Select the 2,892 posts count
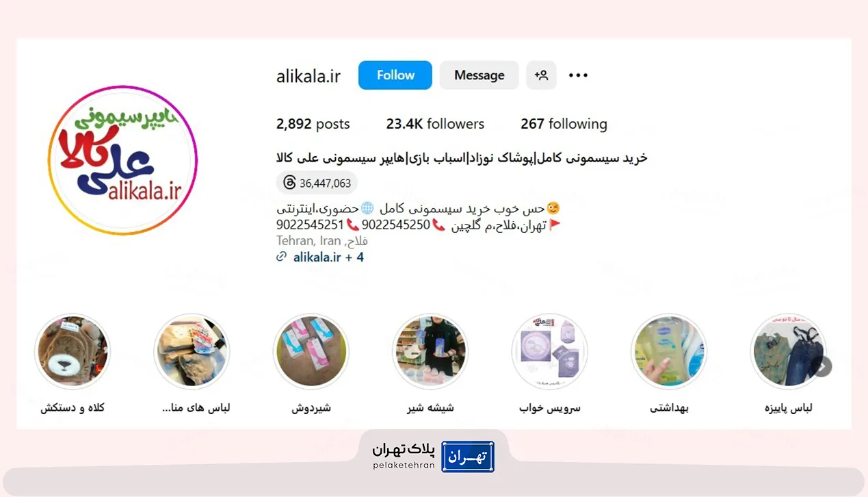868x497 pixels. click(x=313, y=124)
